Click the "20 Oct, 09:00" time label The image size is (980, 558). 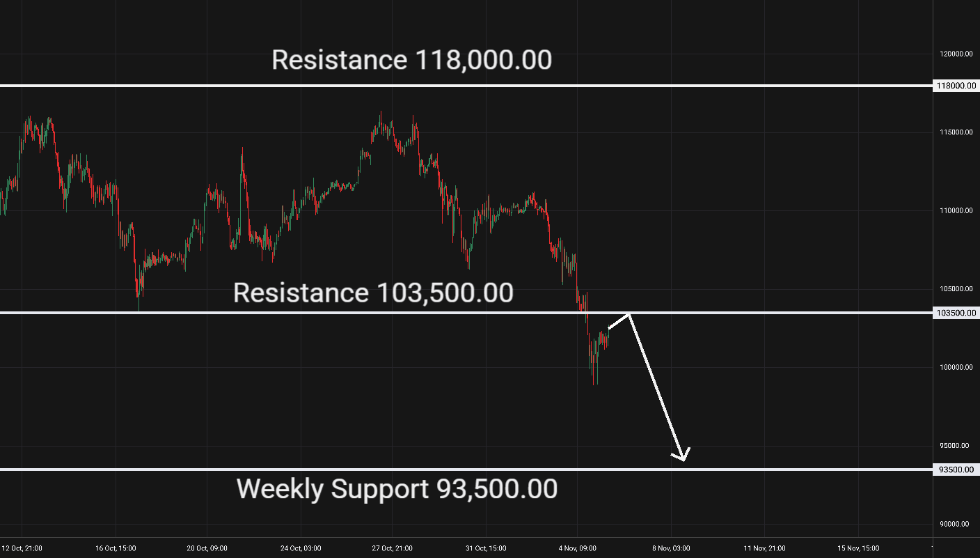click(x=207, y=548)
